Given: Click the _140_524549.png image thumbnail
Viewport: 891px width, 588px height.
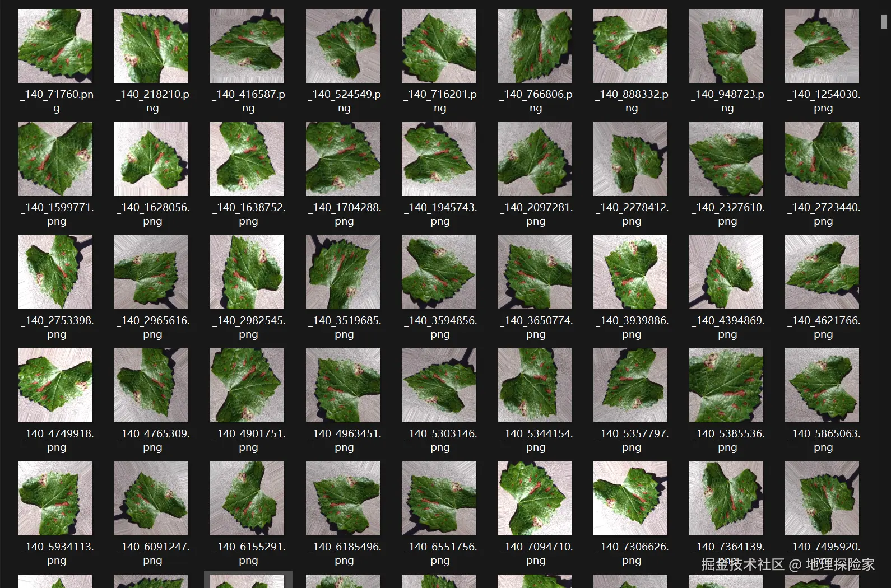Looking at the screenshot, I should click(343, 46).
